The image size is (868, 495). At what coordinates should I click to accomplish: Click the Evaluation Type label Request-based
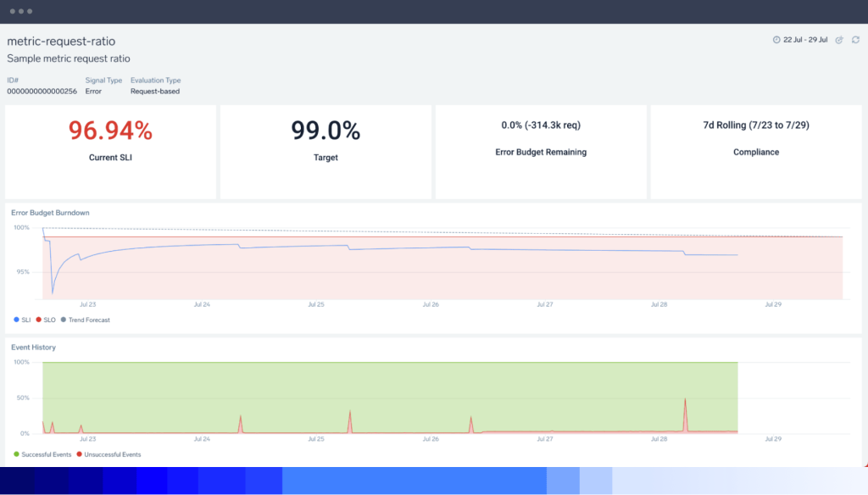tap(154, 92)
